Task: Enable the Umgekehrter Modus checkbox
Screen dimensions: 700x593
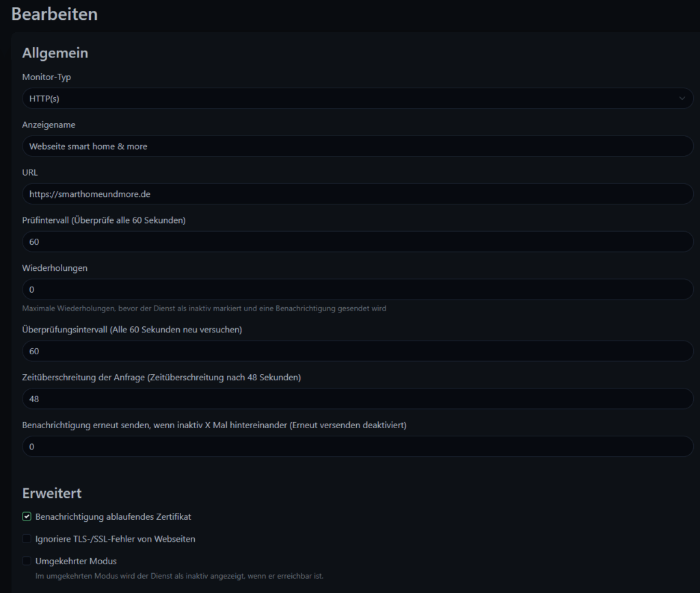Action: [x=27, y=561]
